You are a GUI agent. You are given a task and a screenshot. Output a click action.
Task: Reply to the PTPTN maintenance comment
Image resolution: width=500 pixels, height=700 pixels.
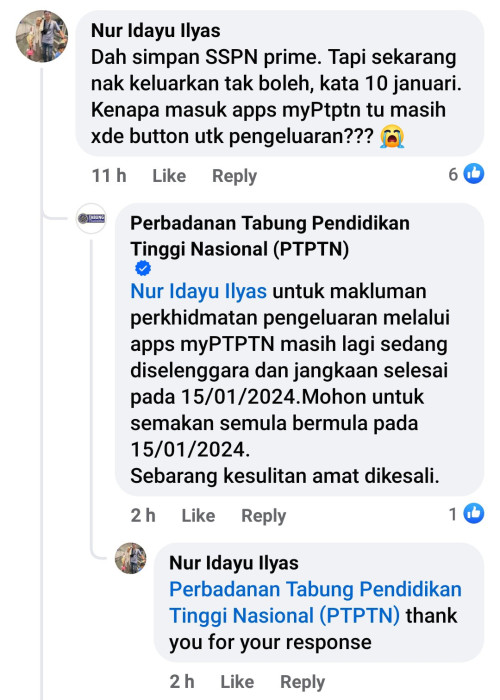click(x=263, y=516)
